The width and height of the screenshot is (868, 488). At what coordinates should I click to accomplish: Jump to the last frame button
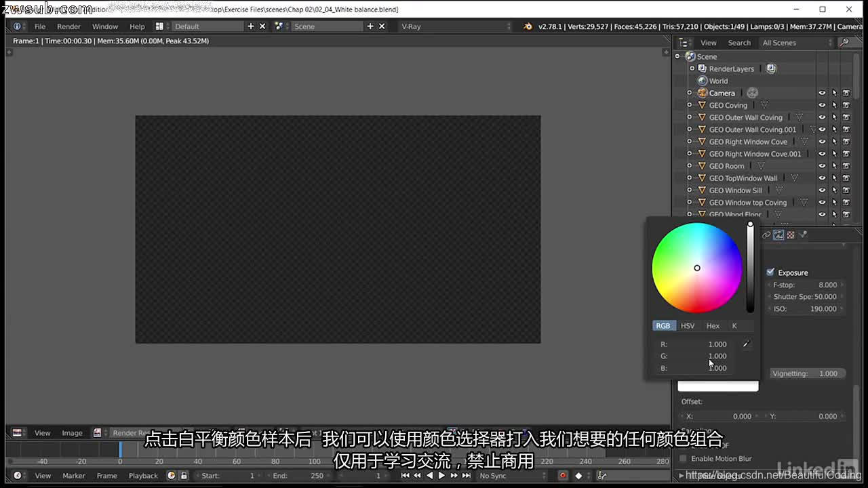(x=466, y=475)
